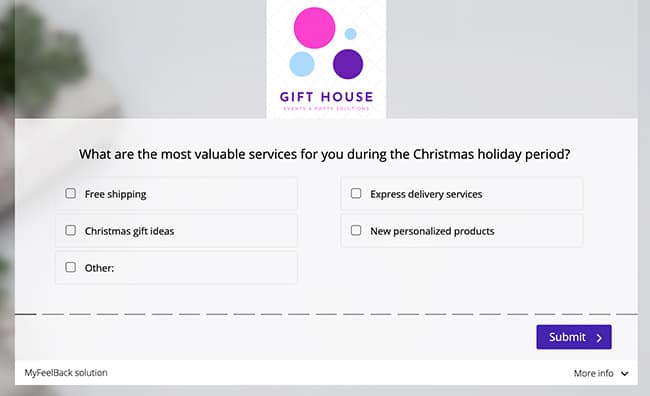Select the Christmas gift ideas checkbox
Image resolution: width=650 pixels, height=396 pixels.
pos(70,230)
